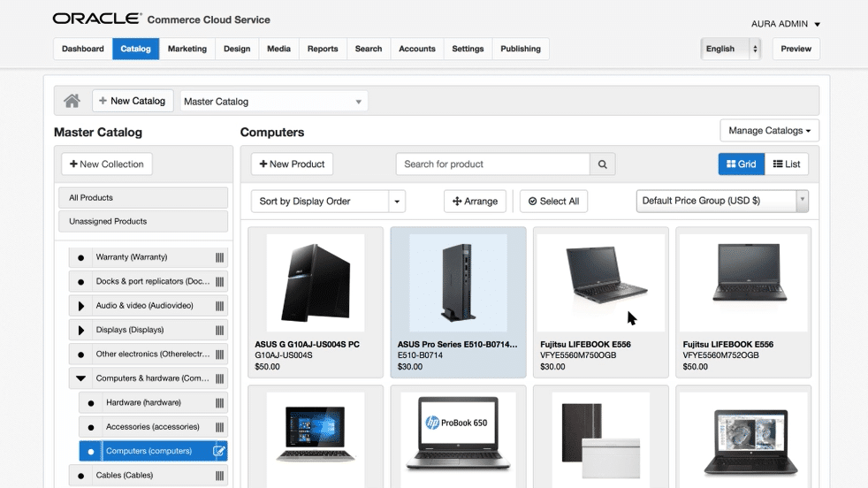Viewport: 868px width, 488px height.
Task: Click the Arrange button
Action: (475, 201)
